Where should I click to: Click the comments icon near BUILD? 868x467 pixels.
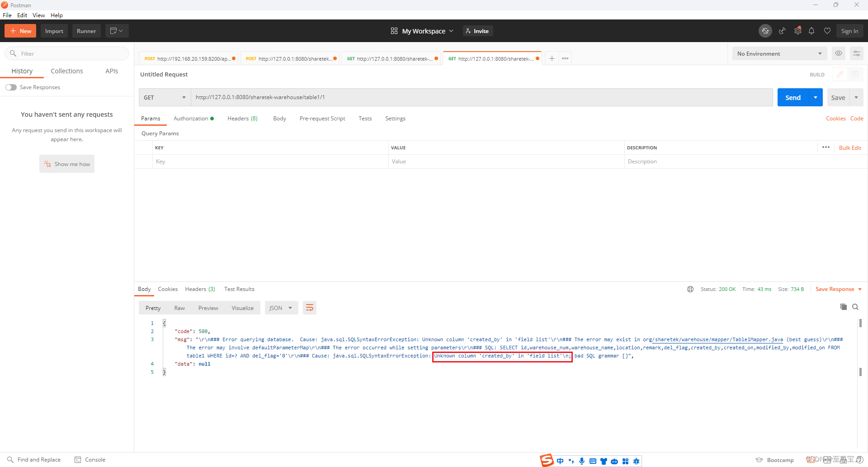tap(855, 74)
